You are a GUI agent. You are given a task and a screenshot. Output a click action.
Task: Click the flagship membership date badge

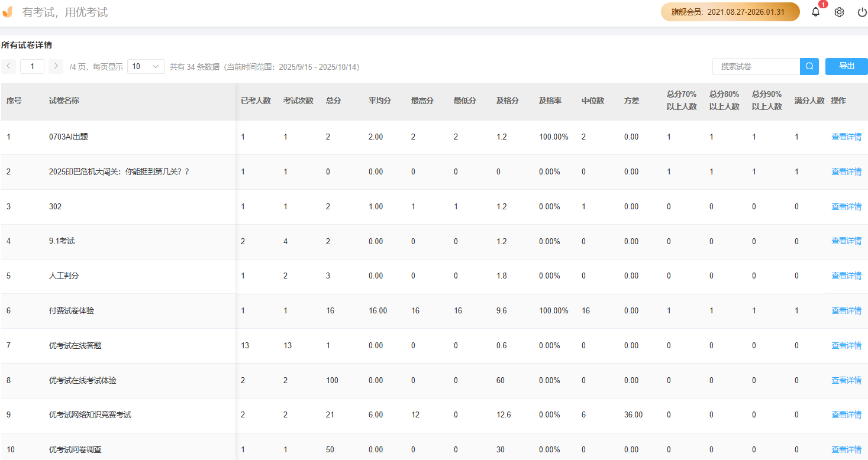coord(730,12)
